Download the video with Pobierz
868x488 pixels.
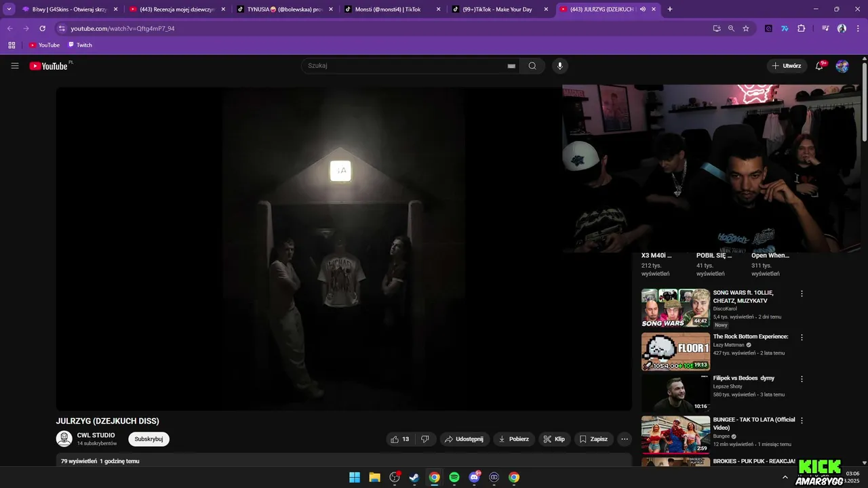(x=514, y=439)
